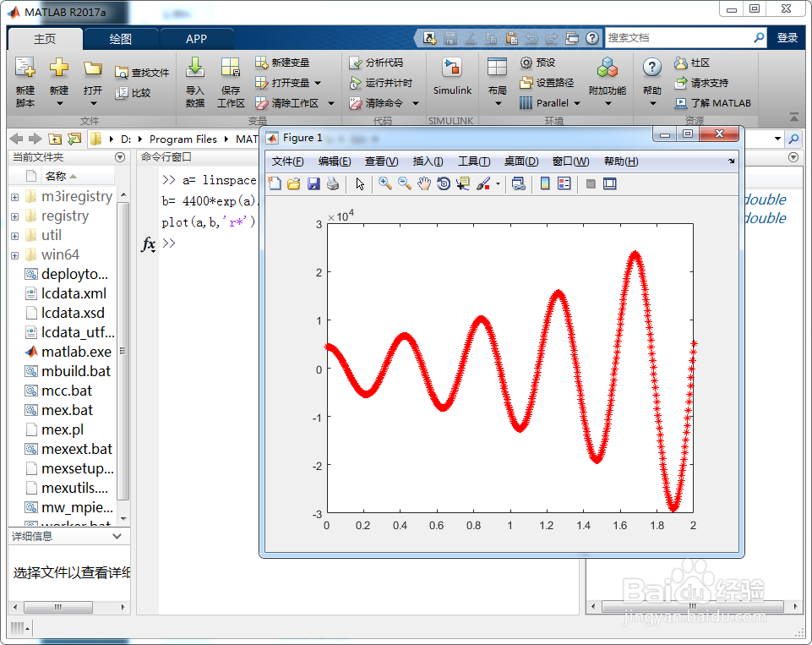The image size is (812, 645).
Task: Open Community (社区) link in ribbon
Action: [692, 63]
